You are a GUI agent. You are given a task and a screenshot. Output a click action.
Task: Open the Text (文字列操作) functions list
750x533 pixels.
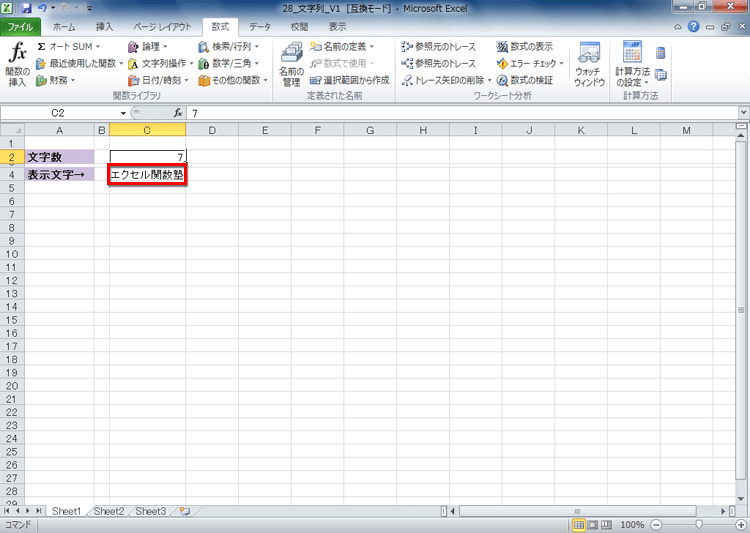[x=160, y=63]
